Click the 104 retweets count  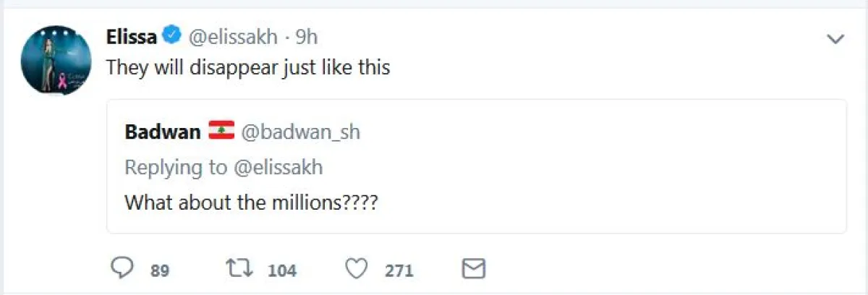point(282,270)
